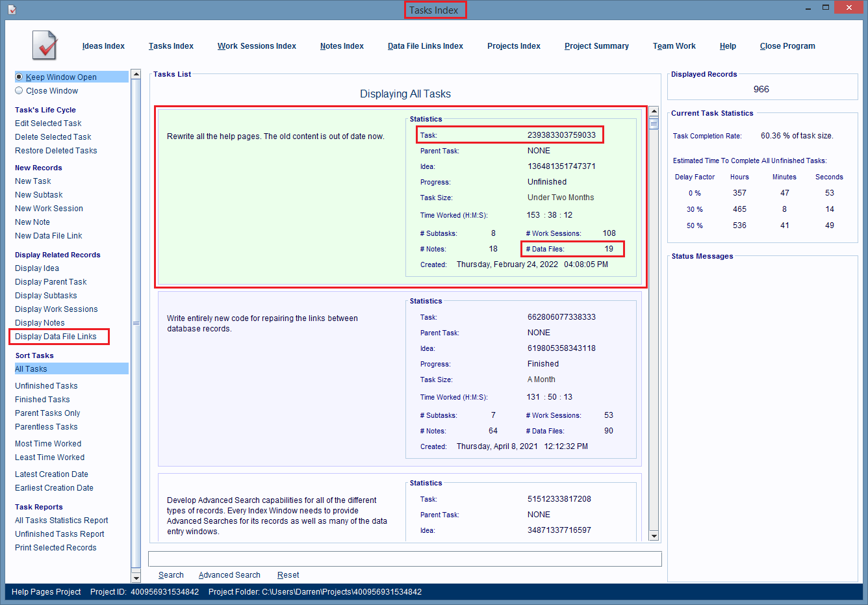
Task: Click Delete Selected Task
Action: coord(53,137)
